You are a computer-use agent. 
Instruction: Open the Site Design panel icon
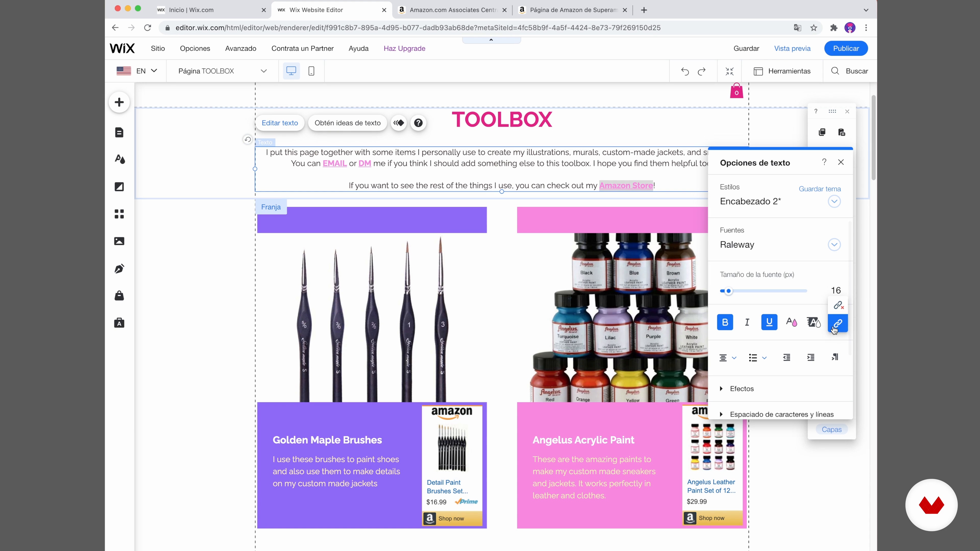(119, 159)
